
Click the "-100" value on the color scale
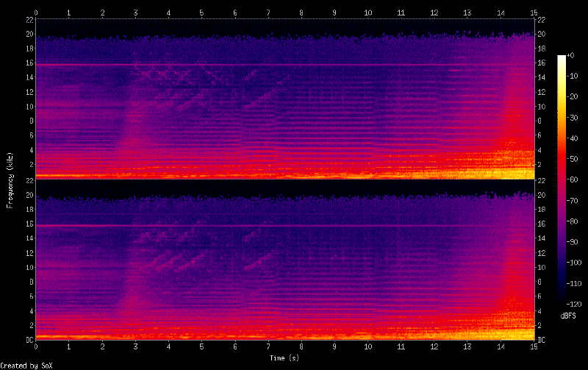click(574, 263)
